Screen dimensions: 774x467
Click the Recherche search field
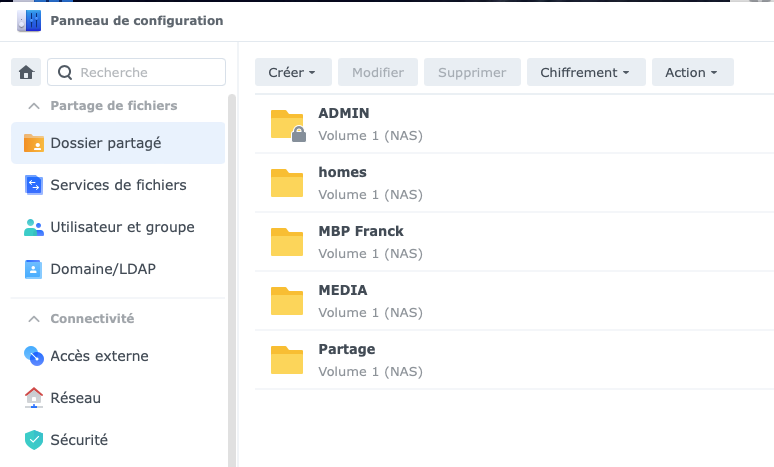click(x=148, y=72)
